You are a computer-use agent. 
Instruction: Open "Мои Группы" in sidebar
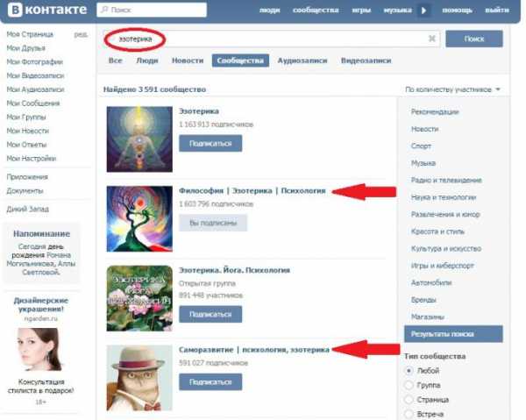[26, 117]
